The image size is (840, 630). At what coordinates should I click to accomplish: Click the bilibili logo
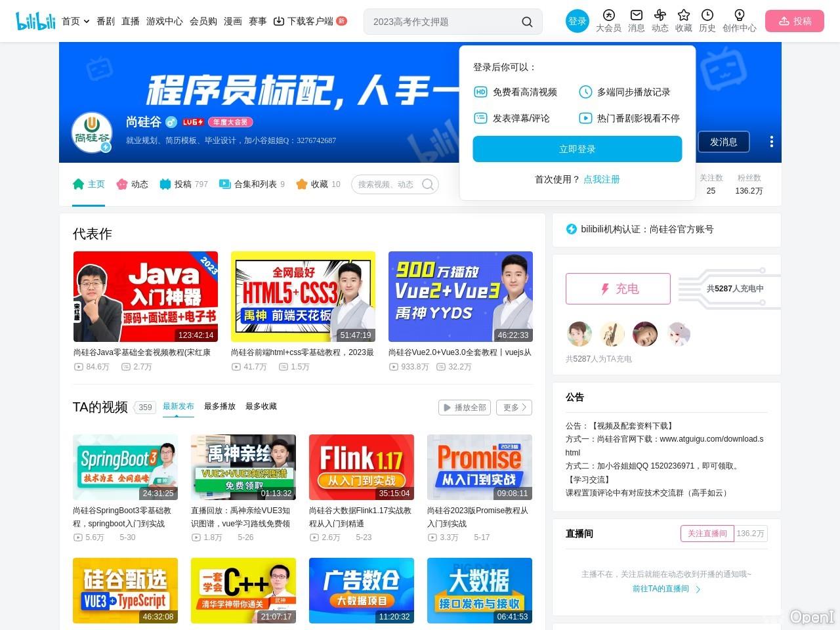point(35,20)
